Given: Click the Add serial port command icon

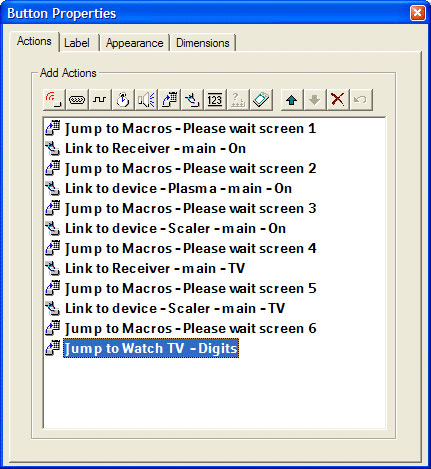Looking at the screenshot, I should [x=77, y=100].
